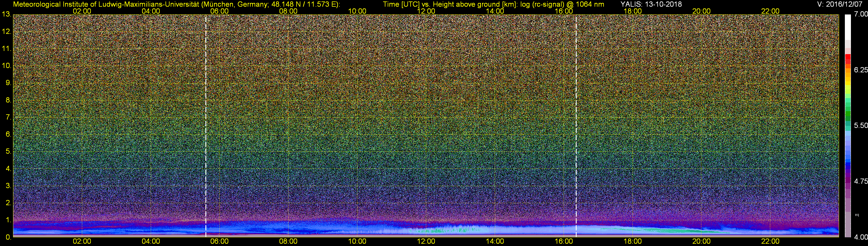Click the 08:00 label on the top time axis
Image resolution: width=868 pixels, height=246 pixels.
288,11
